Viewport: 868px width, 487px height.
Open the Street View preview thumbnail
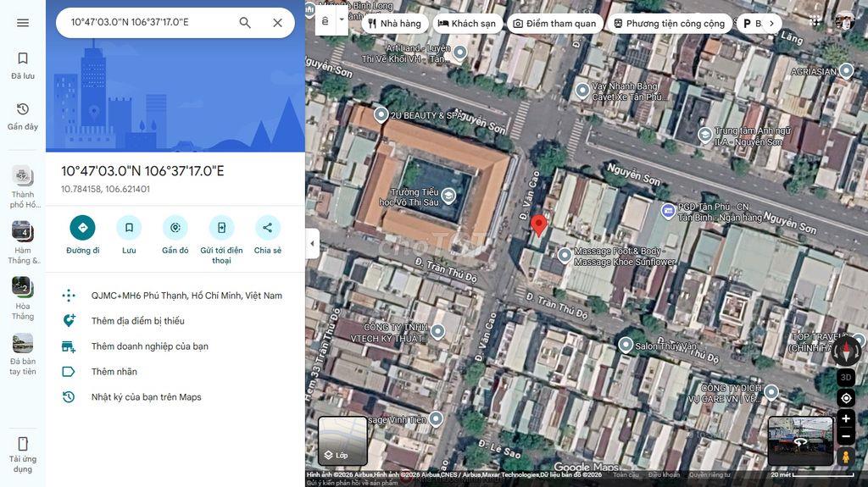point(800,441)
